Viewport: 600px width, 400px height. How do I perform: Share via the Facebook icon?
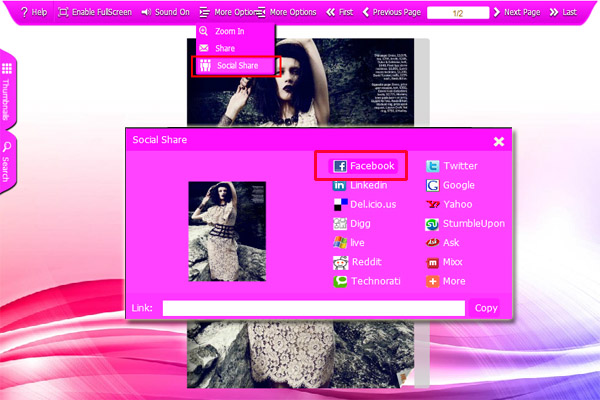click(x=340, y=166)
